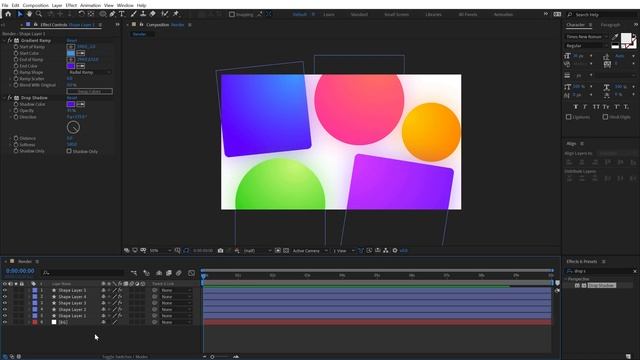
Task: Collapse the Gradient Ramp effect
Action: click(x=4, y=41)
